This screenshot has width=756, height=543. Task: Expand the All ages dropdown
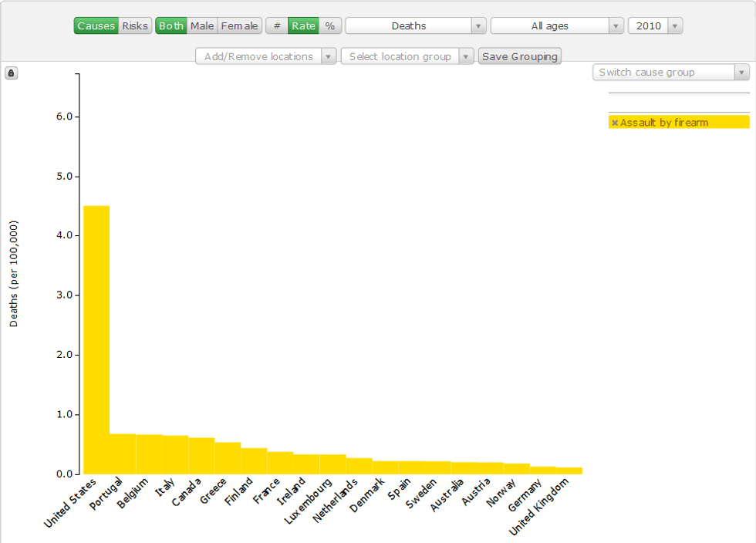pos(557,26)
